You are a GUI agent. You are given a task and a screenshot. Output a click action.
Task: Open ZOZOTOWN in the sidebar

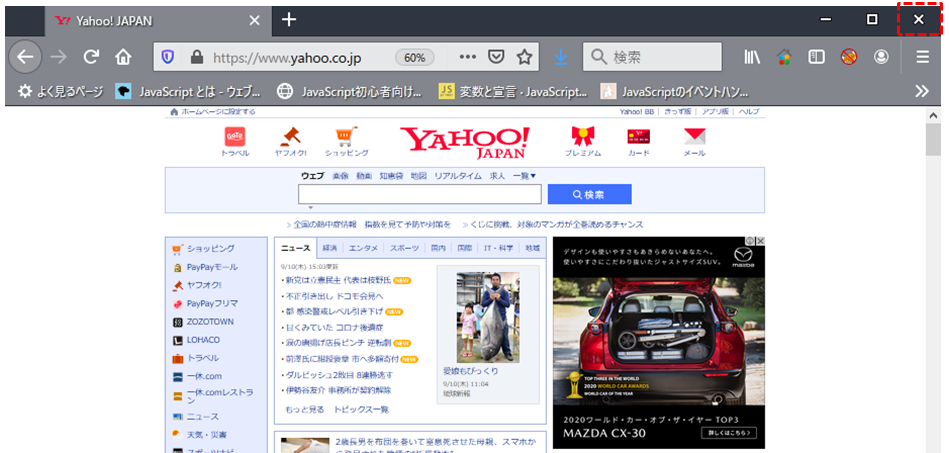pos(210,322)
